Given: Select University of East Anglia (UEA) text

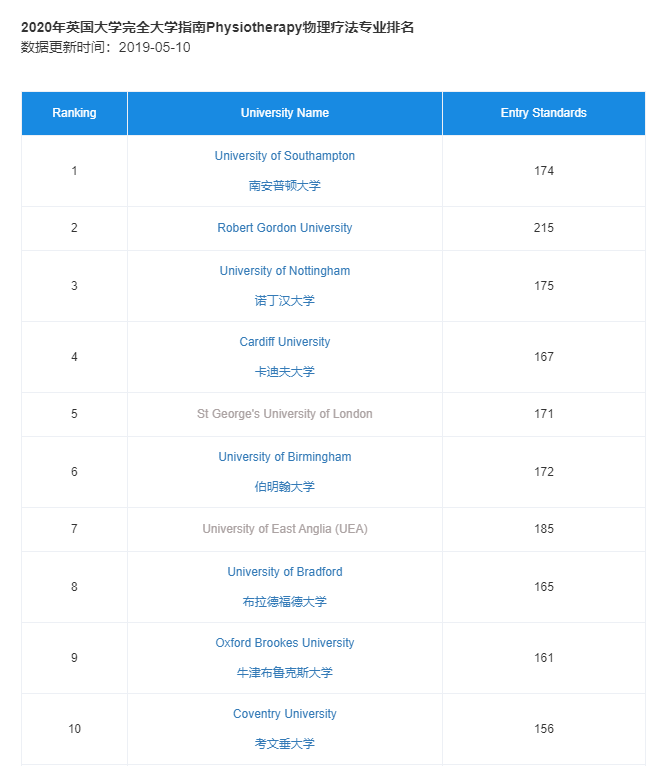Looking at the screenshot, I should [x=284, y=529].
